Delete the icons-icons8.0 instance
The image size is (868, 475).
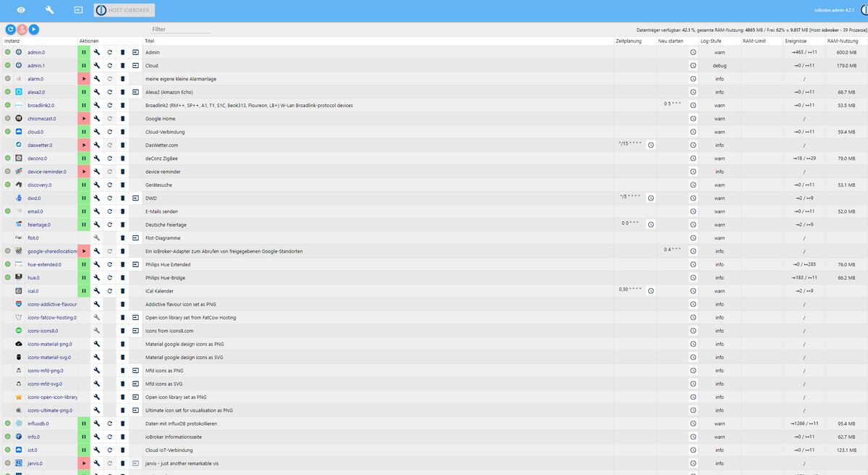123,330
